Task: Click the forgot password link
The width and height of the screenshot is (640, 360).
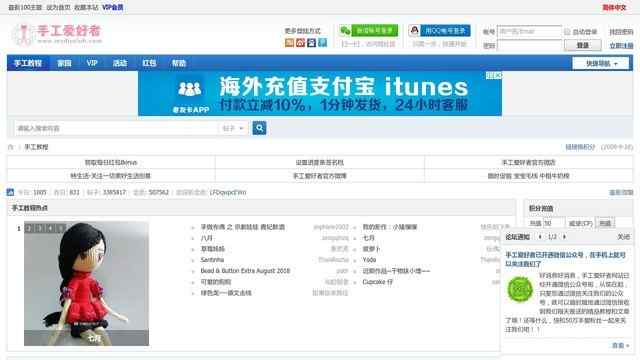Action: coord(621,32)
